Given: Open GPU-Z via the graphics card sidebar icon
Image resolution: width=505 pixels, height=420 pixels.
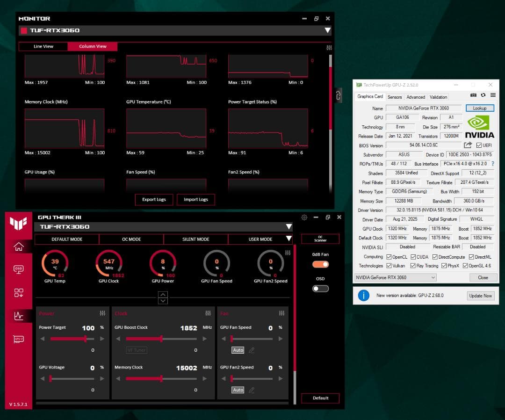Looking at the screenshot, I should coord(19,339).
